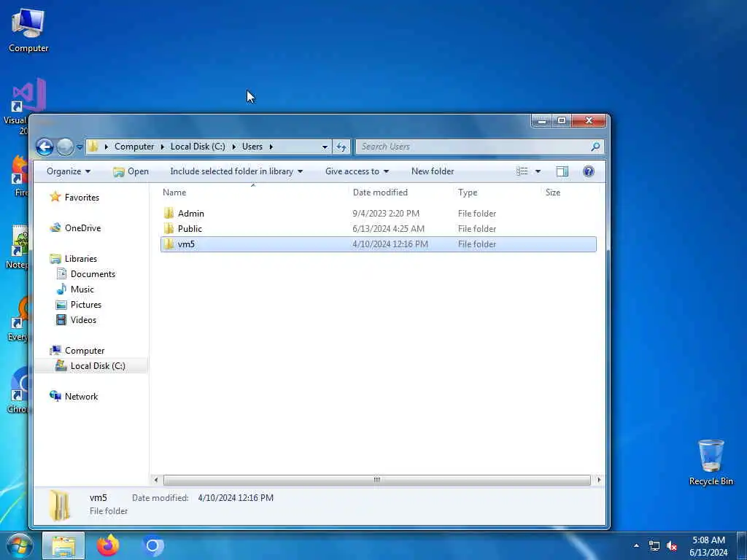The image size is (747, 560).
Task: Click the search magnifier icon
Action: [x=595, y=147]
